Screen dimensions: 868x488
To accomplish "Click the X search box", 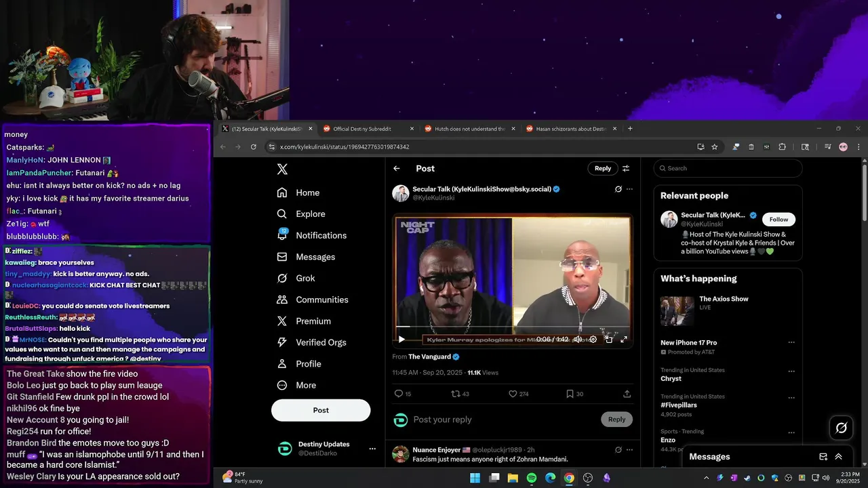I will coord(728,168).
